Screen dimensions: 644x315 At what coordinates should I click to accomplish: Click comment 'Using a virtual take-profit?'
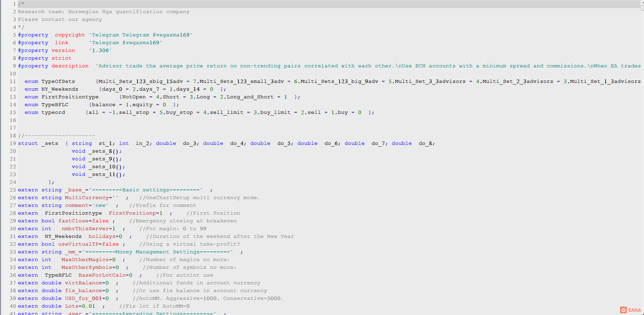(190, 244)
